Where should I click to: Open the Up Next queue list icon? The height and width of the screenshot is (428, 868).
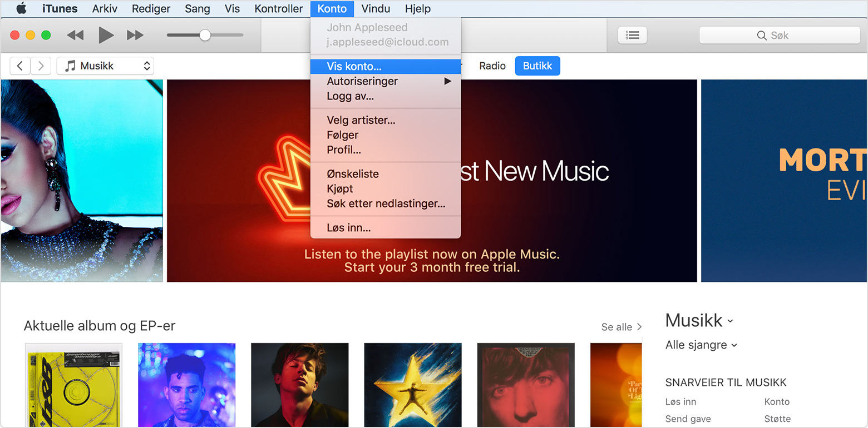(632, 34)
